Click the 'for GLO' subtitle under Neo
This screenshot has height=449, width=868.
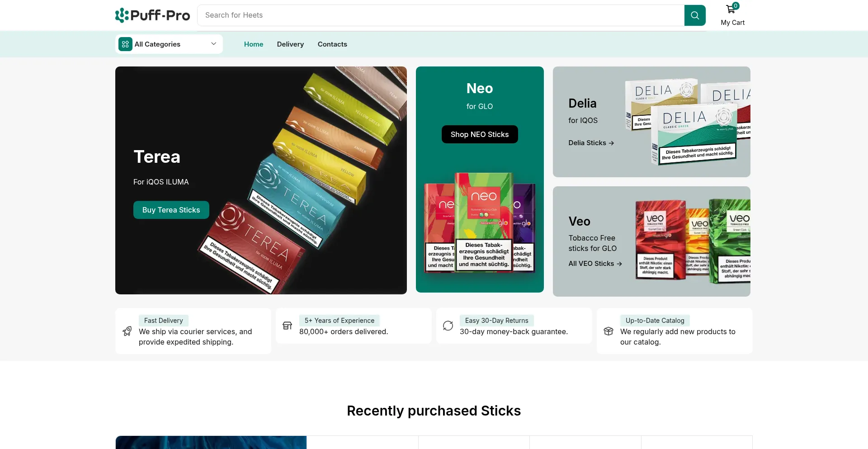point(480,106)
